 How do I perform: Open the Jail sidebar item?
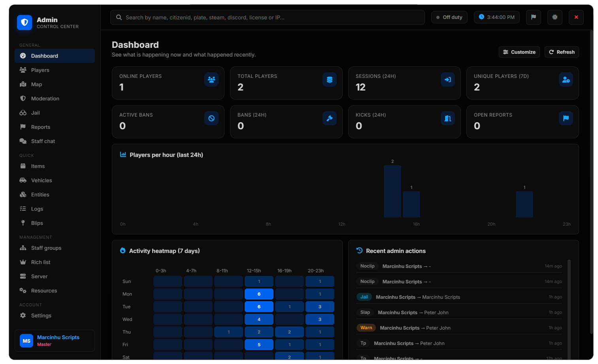[55, 113]
